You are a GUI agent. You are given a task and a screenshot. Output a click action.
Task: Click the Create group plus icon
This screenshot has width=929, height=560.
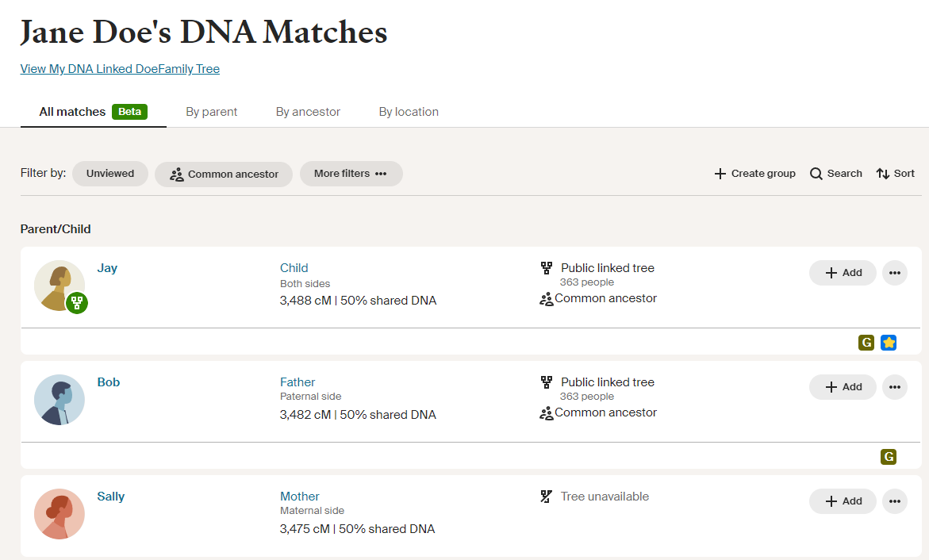[x=720, y=173]
